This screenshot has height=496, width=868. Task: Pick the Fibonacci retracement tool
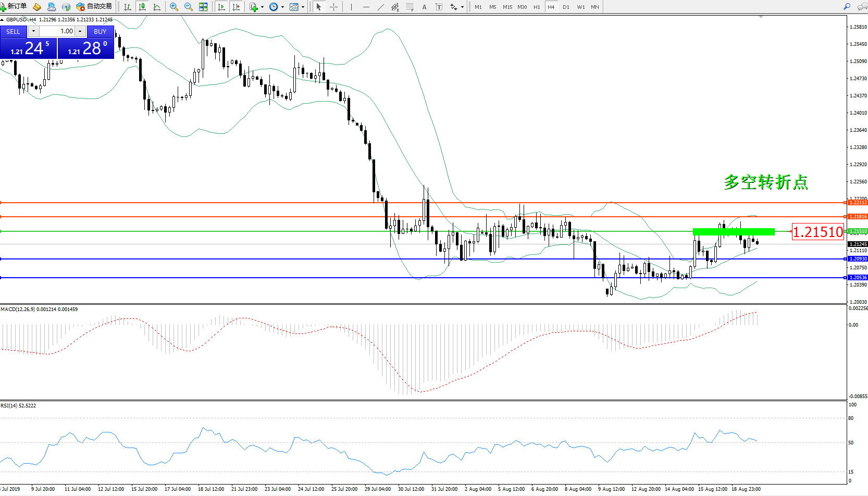click(x=410, y=7)
